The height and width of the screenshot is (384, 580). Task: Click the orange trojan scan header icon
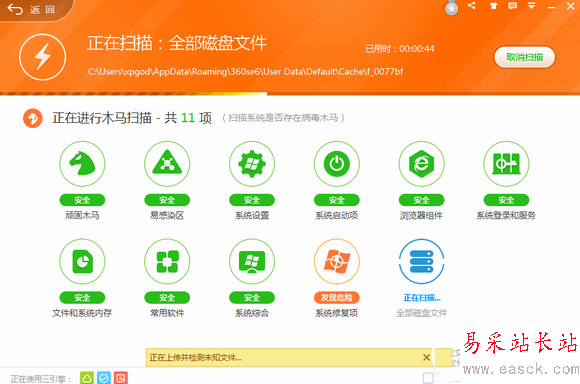[x=33, y=118]
